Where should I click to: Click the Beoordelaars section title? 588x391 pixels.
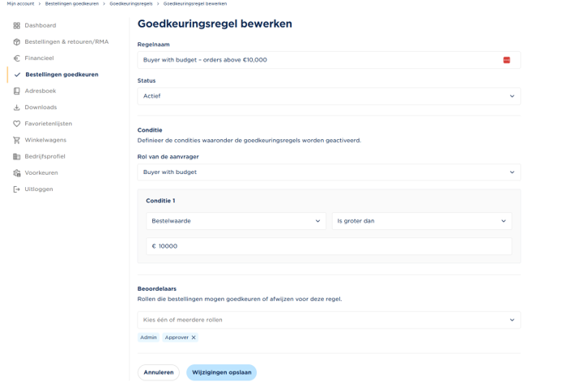coord(157,289)
